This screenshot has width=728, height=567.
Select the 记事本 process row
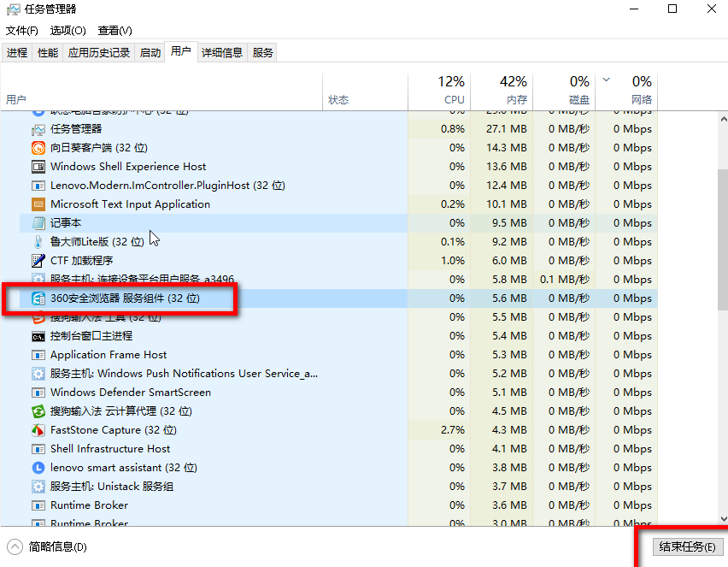pyautogui.click(x=338, y=223)
